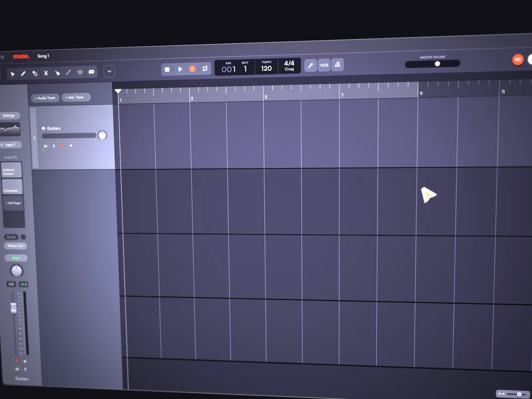Select the Guitars track name

54,128
